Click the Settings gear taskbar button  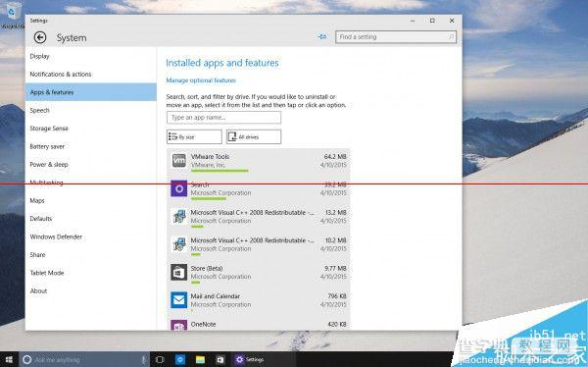coord(250,359)
